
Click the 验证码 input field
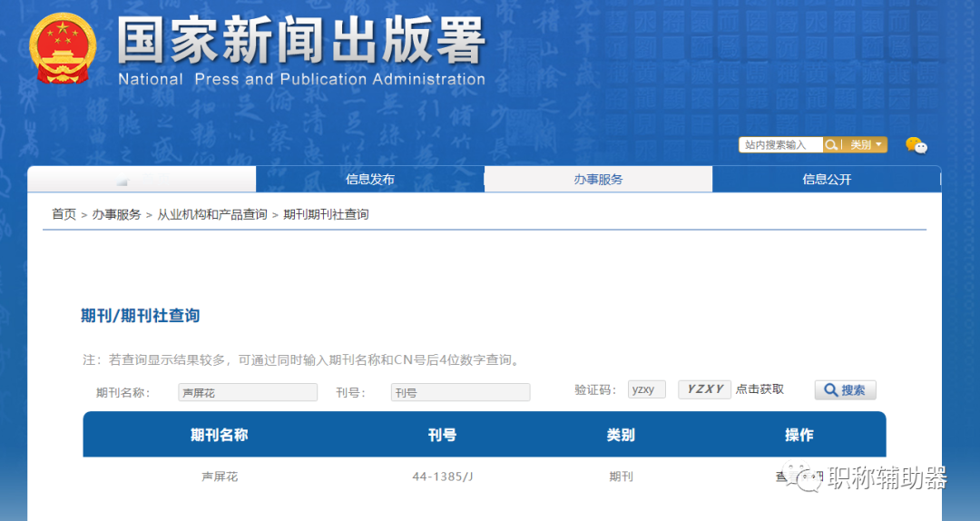point(646,389)
